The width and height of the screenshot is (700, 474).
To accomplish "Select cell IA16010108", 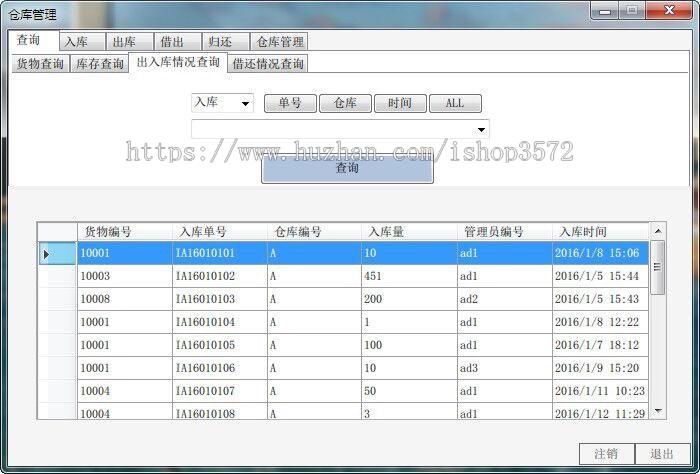I will [220, 411].
